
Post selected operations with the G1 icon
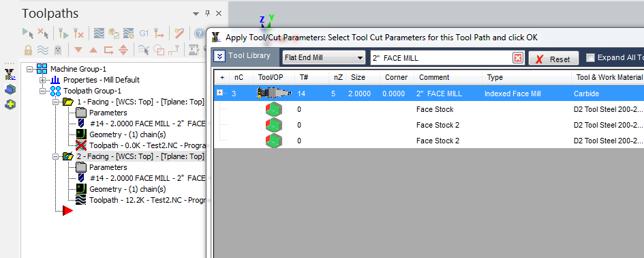(x=144, y=33)
